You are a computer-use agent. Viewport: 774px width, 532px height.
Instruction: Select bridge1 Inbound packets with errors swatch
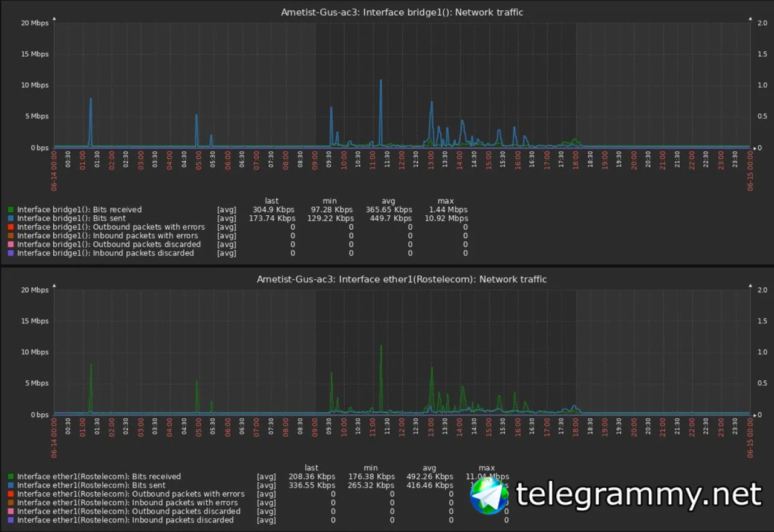tap(11, 236)
